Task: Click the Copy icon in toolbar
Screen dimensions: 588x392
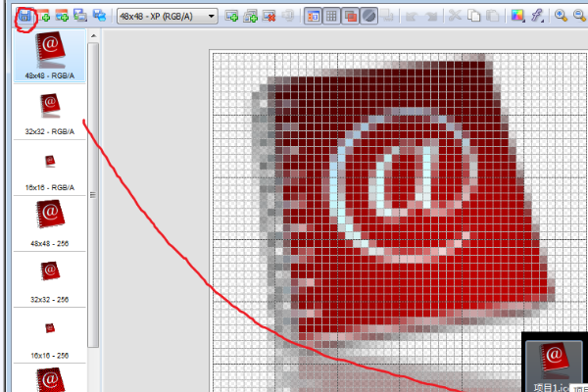Action: pyautogui.click(x=473, y=16)
